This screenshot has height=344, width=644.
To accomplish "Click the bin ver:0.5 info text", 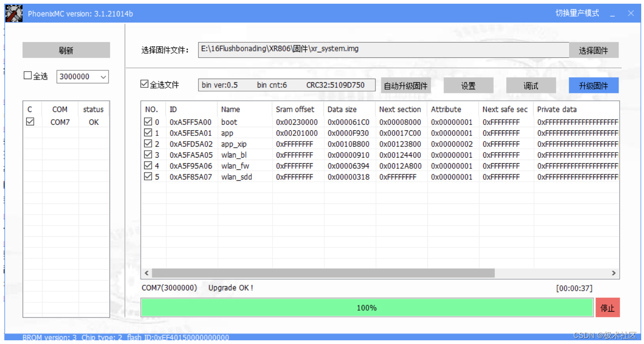I will tap(220, 85).
